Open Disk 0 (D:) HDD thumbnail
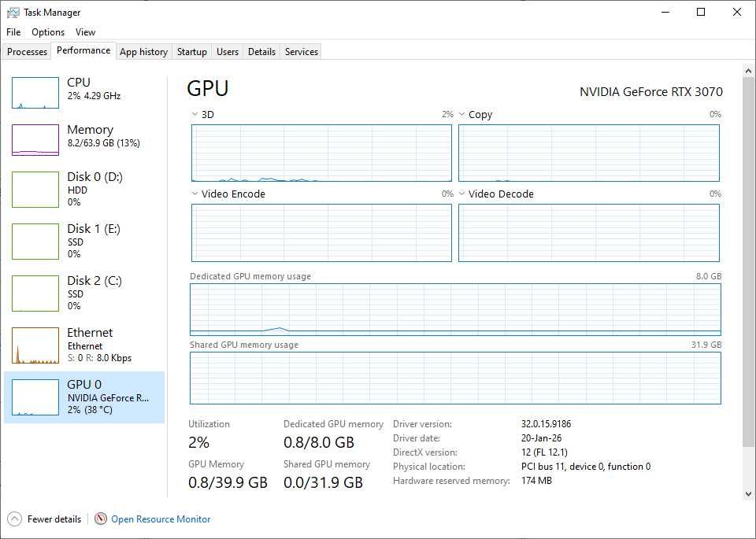 [35, 190]
